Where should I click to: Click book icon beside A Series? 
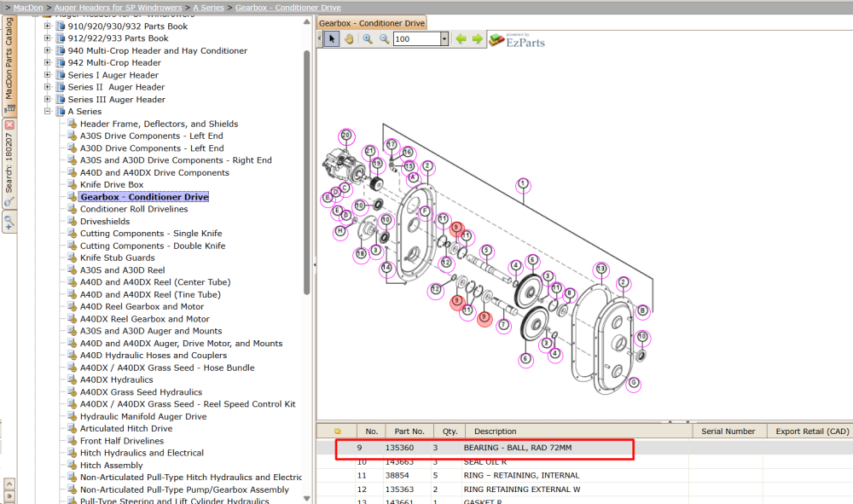tap(61, 112)
